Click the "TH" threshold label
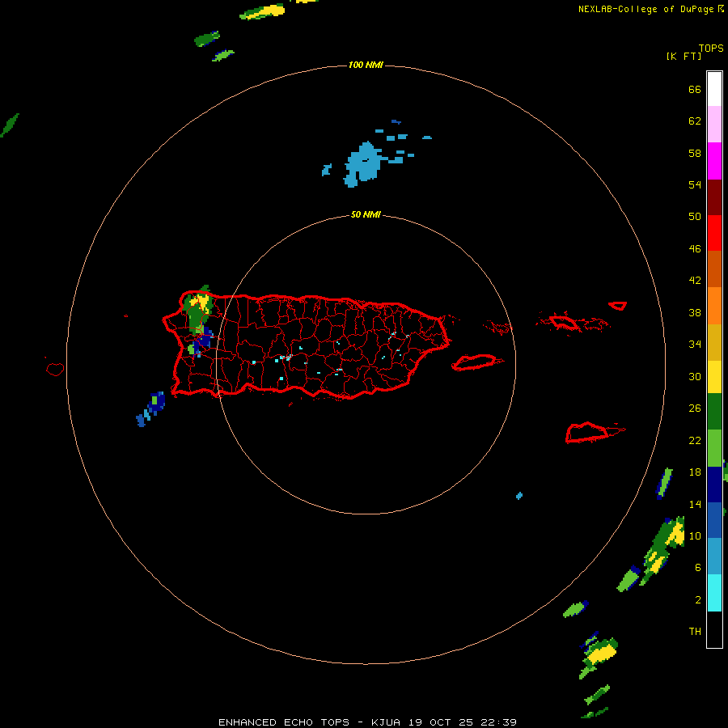This screenshot has height=728, width=728. pyautogui.click(x=695, y=632)
